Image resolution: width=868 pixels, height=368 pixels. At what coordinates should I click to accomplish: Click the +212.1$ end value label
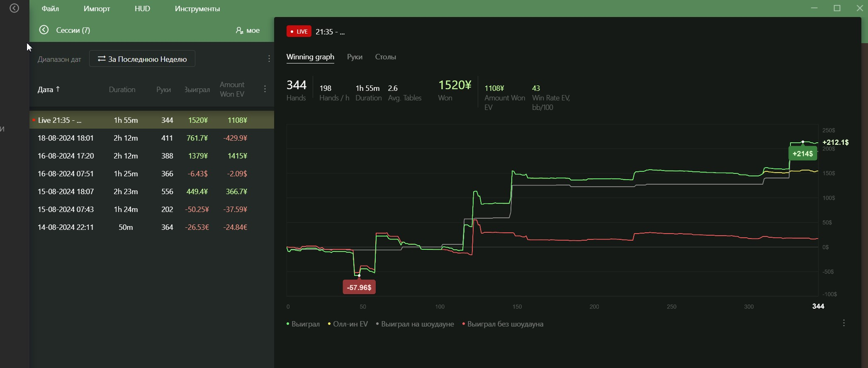click(835, 142)
